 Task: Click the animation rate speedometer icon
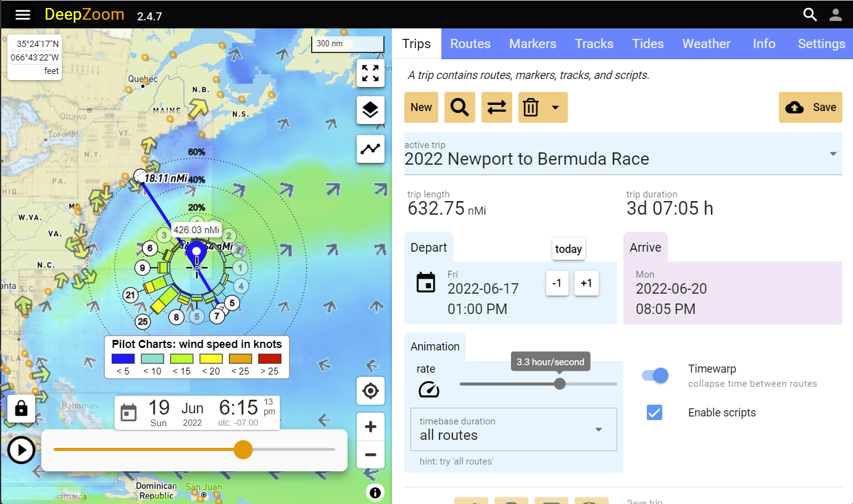tap(428, 389)
